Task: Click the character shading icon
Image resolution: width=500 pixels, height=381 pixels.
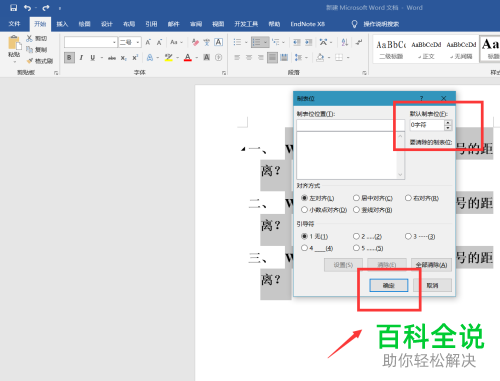Action: [207, 58]
